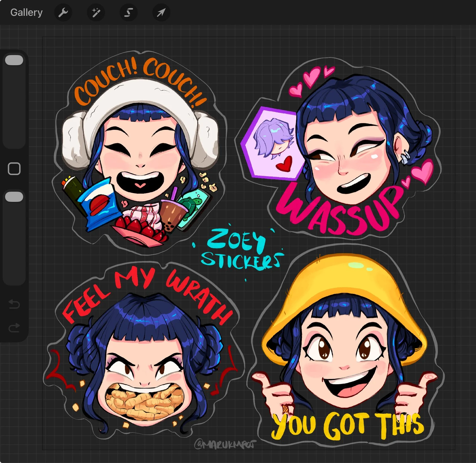Tap the brush opacity slider handle
This screenshot has height=463, width=476.
pyautogui.click(x=14, y=197)
